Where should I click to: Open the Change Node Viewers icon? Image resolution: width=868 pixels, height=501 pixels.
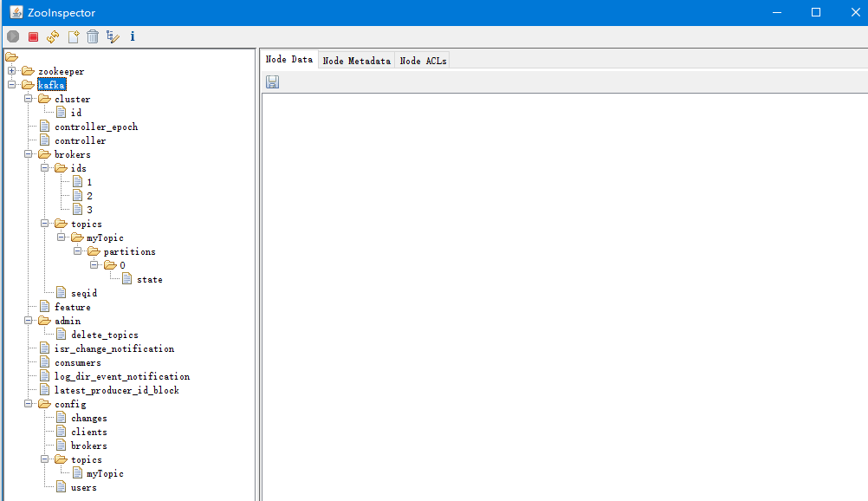(113, 36)
